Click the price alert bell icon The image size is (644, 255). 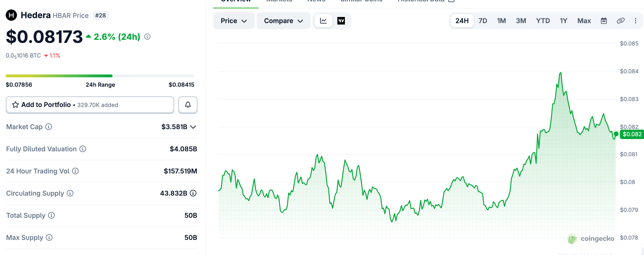(x=188, y=105)
